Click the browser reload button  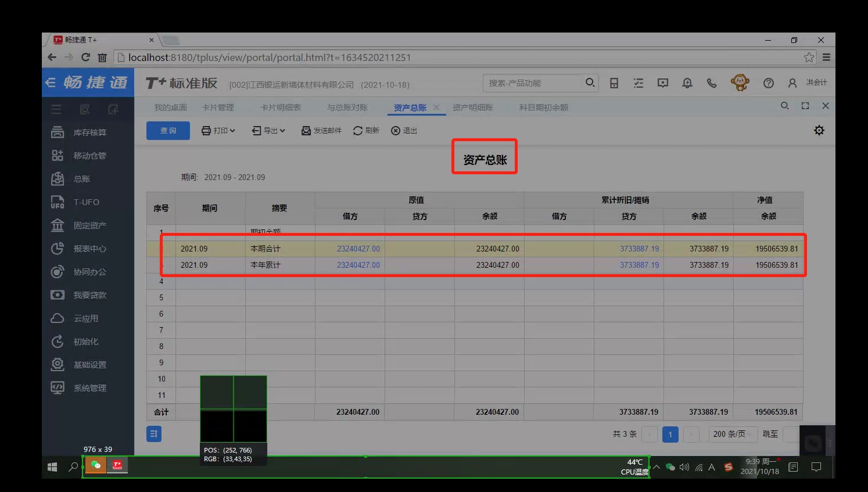85,57
